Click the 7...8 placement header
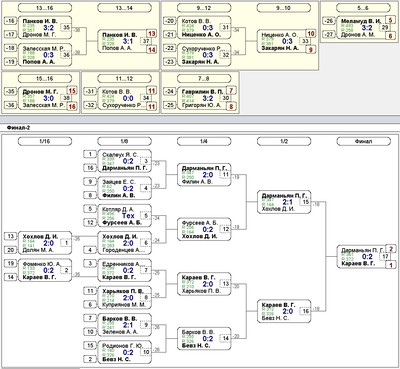 click(204, 79)
